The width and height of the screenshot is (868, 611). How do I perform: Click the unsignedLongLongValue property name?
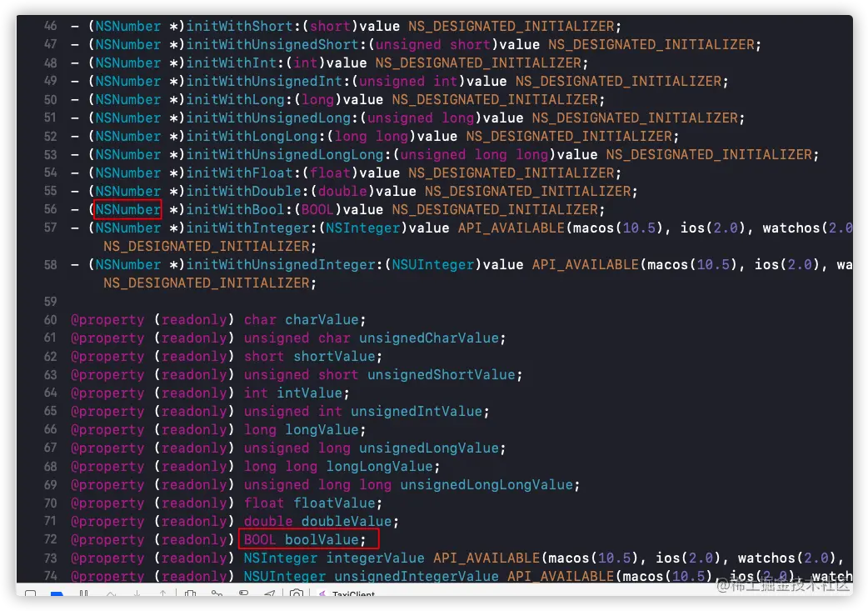click(x=486, y=484)
